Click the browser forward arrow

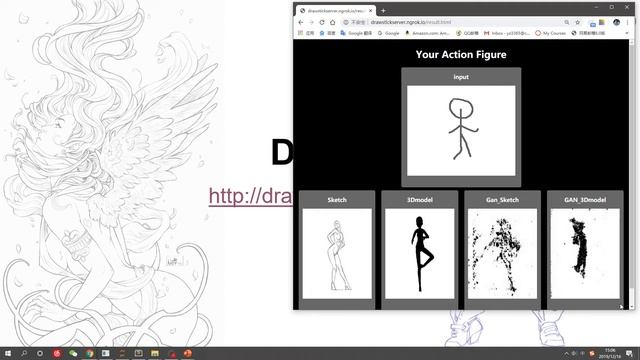[x=311, y=22]
